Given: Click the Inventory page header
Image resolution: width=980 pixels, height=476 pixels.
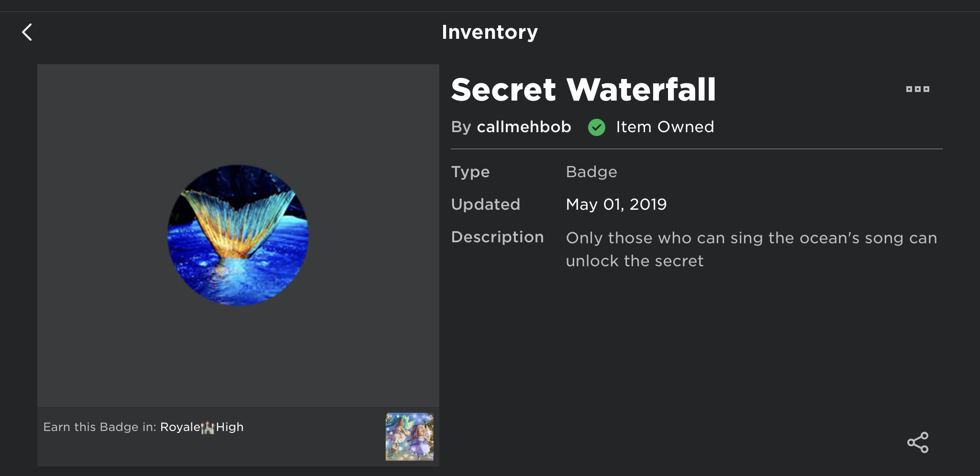Looking at the screenshot, I should coord(490,32).
